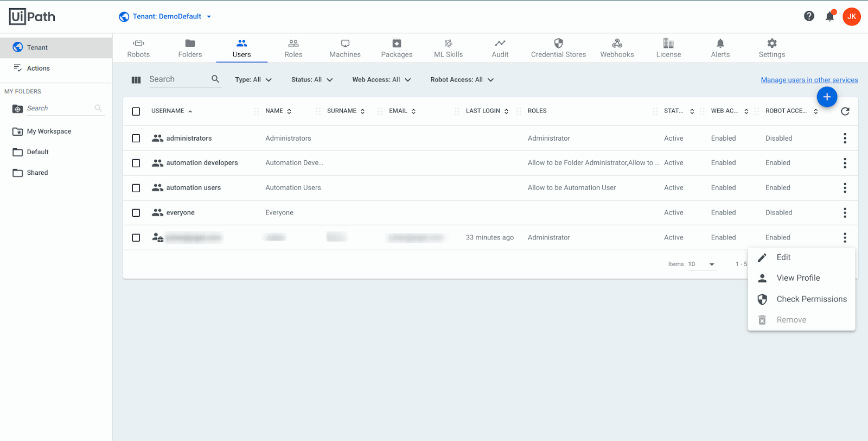Image resolution: width=868 pixels, height=441 pixels.
Task: Check the automation users row checkbox
Action: (x=136, y=188)
